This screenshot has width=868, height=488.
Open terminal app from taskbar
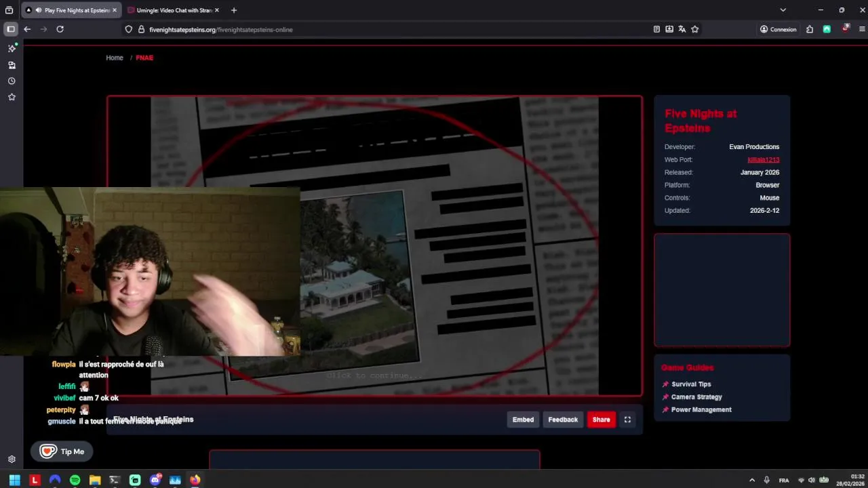(115, 480)
